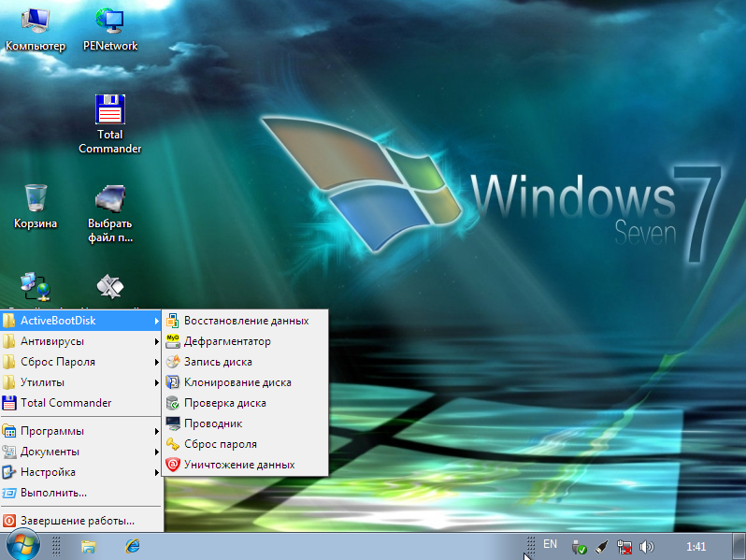Click the diamond-shaped desktop icon above the Start menu
This screenshot has height=560, width=746.
(110, 286)
